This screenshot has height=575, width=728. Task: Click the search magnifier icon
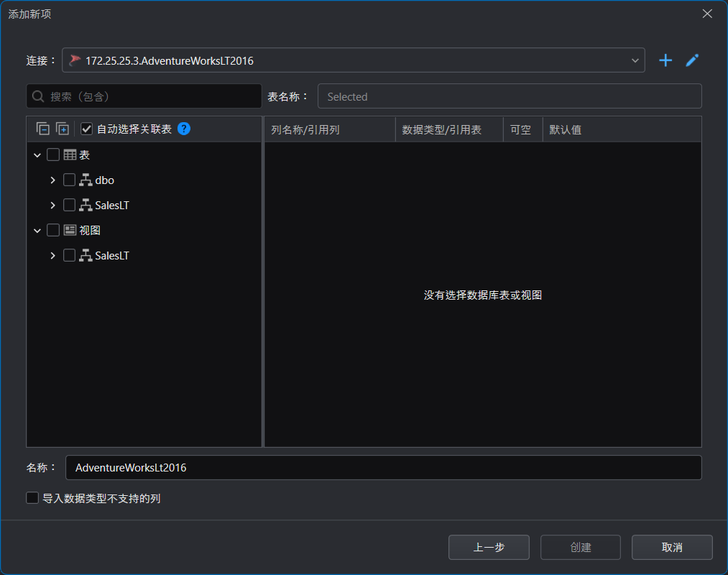(38, 96)
